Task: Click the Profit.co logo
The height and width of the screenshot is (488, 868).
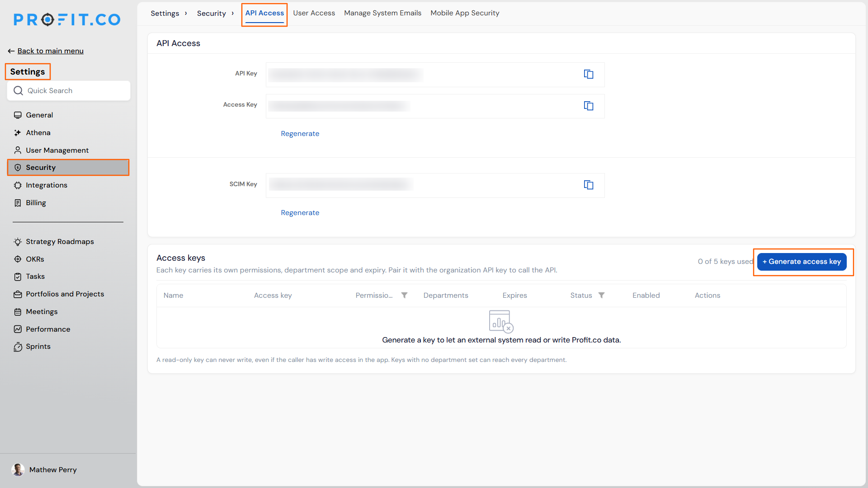Action: coord(67,19)
